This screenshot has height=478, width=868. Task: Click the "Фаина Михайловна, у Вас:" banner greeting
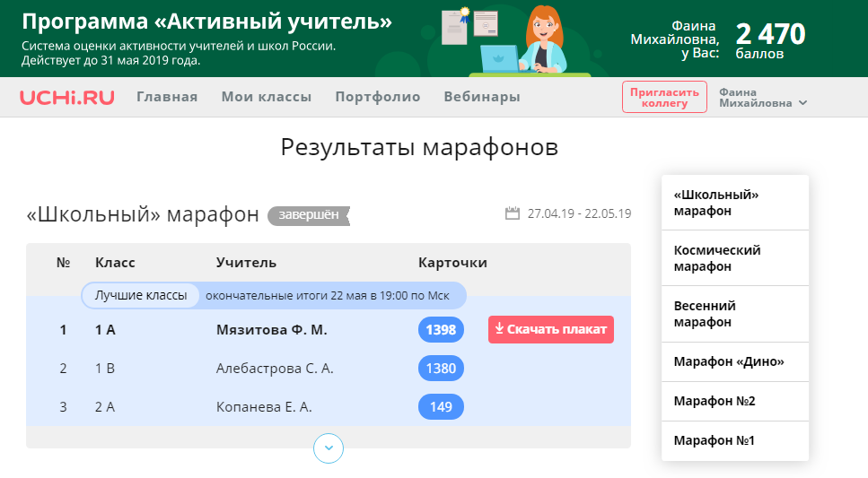point(675,39)
